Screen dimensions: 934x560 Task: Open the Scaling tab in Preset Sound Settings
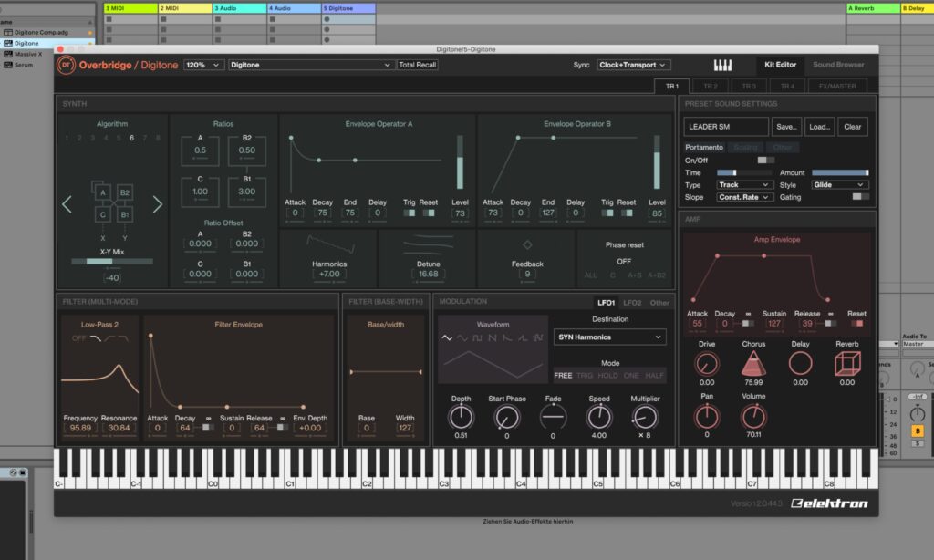745,147
